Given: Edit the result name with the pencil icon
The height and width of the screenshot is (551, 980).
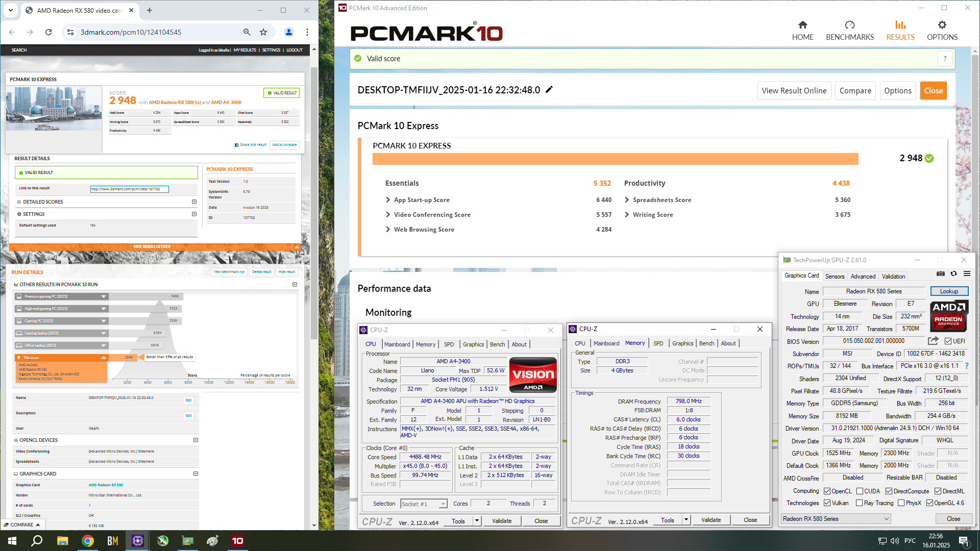Looking at the screenshot, I should (549, 90).
